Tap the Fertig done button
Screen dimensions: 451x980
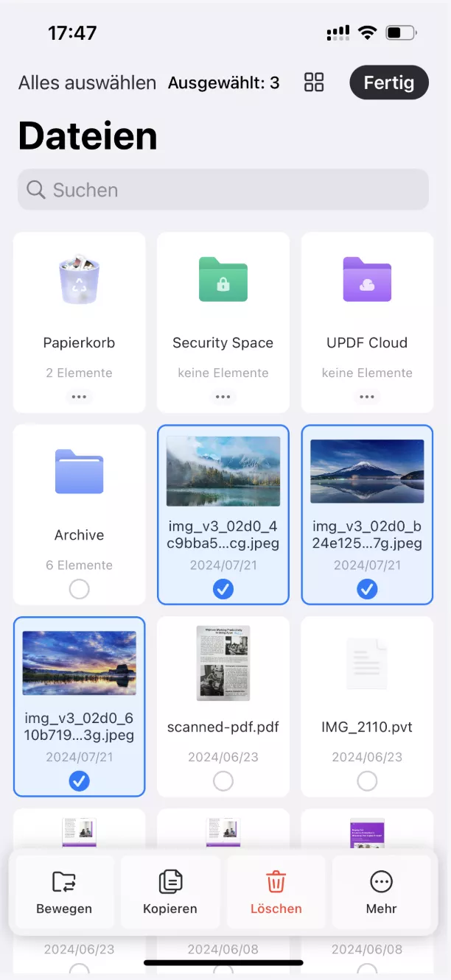(388, 82)
